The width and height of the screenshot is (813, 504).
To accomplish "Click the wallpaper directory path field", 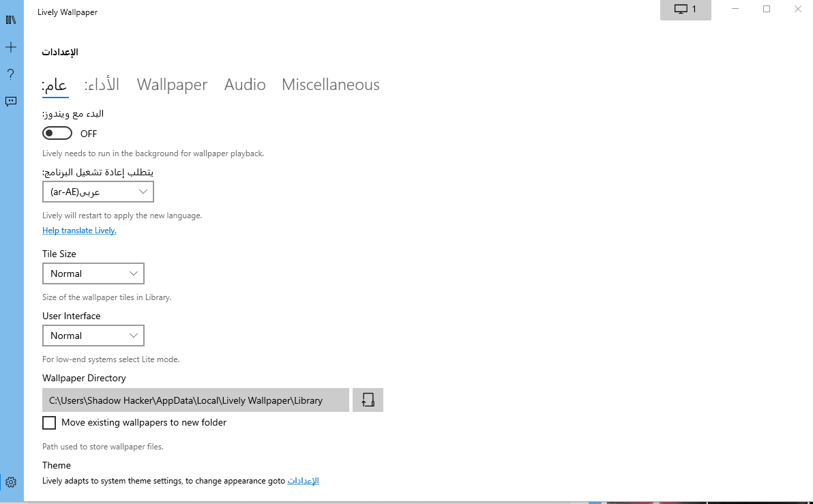I will 196,400.
